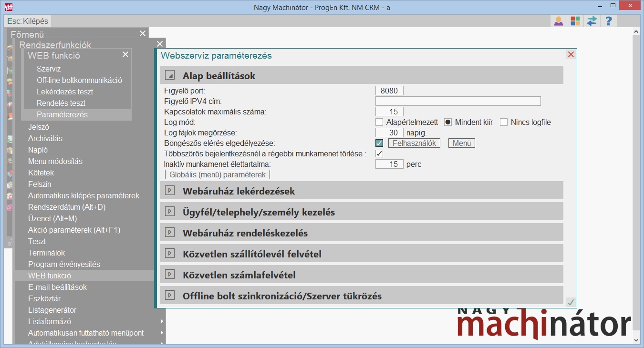This screenshot has width=644, height=348.
Task: Click the Menü button beside Felhasználók
Action: point(462,143)
